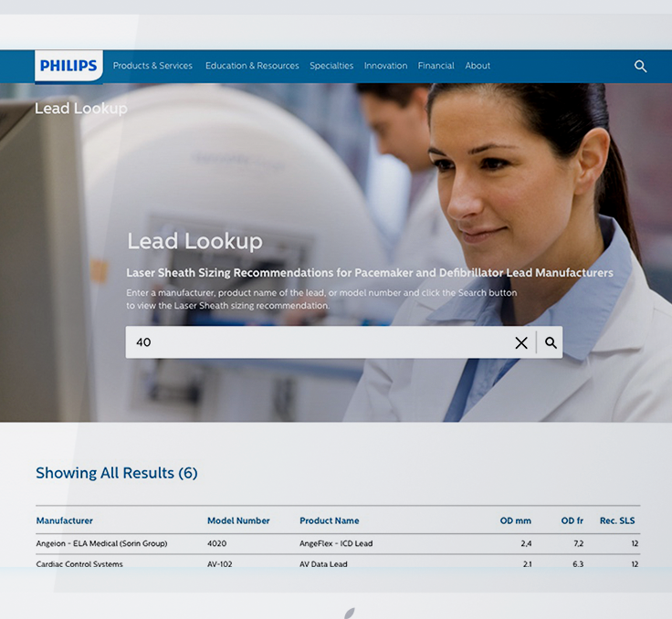Click the small Lead Lookup breadcrumb title

pos(81,109)
